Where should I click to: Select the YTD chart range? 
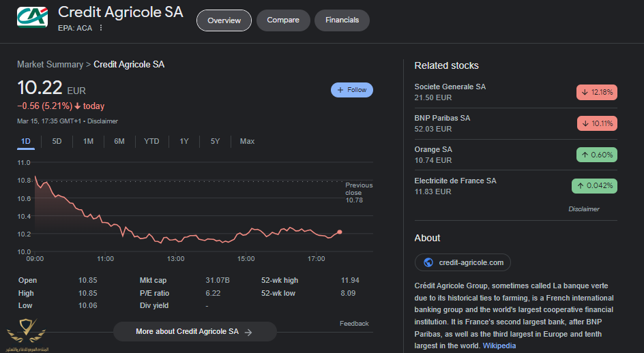pos(151,141)
